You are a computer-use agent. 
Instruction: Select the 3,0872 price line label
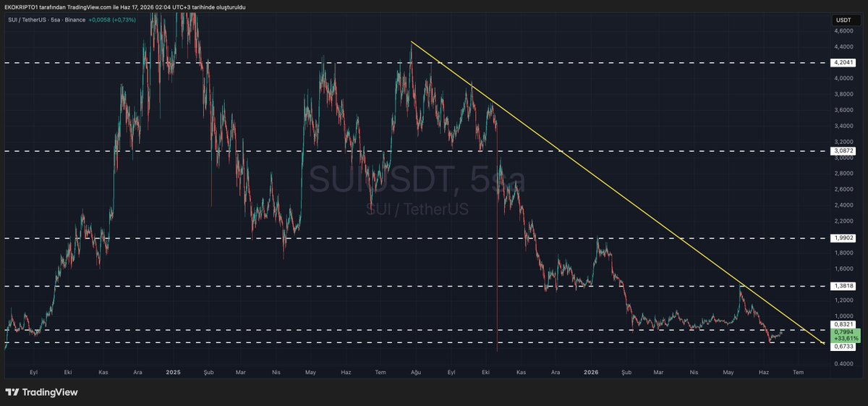point(844,151)
